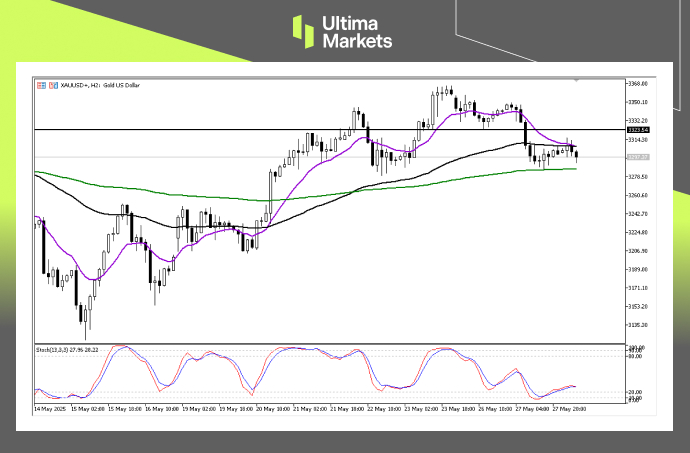690x453 pixels.
Task: Click the 3332.20 price scale value
Action: 638,121
